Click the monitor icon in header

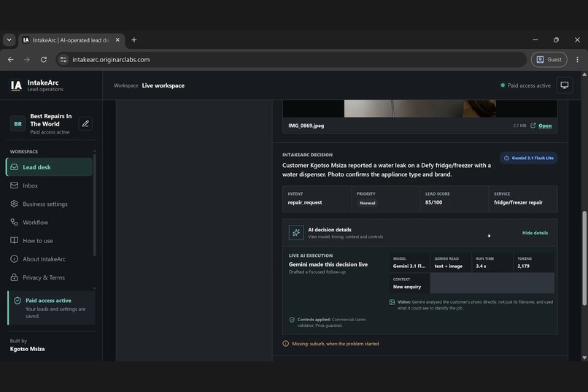click(565, 85)
